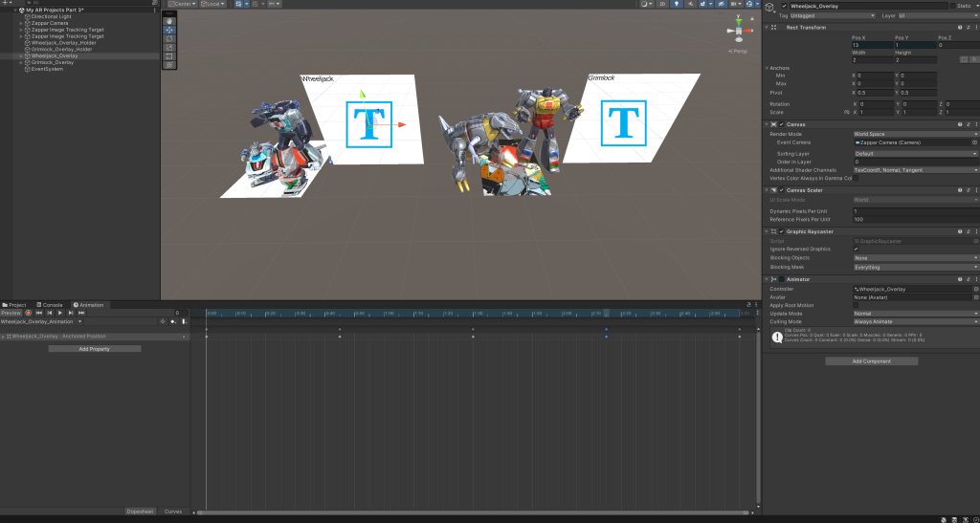Switch to the Console tab
Image resolution: width=980 pixels, height=523 pixels.
(x=51, y=305)
